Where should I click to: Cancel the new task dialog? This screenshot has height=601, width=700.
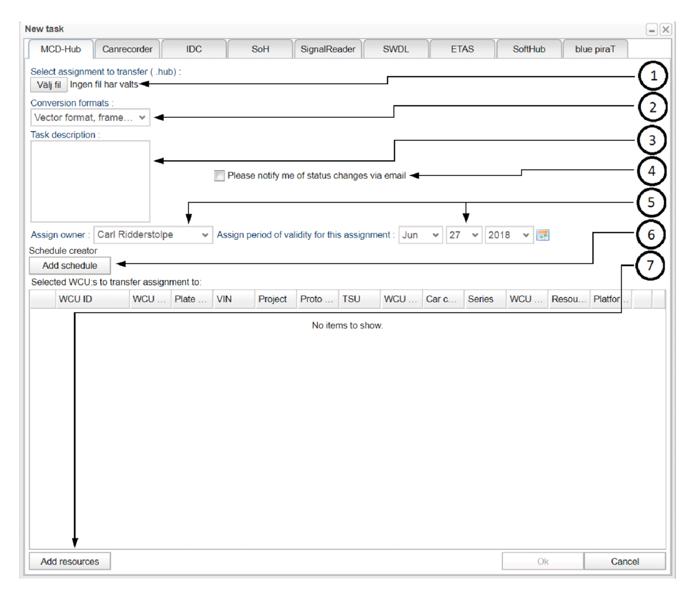coord(624,561)
